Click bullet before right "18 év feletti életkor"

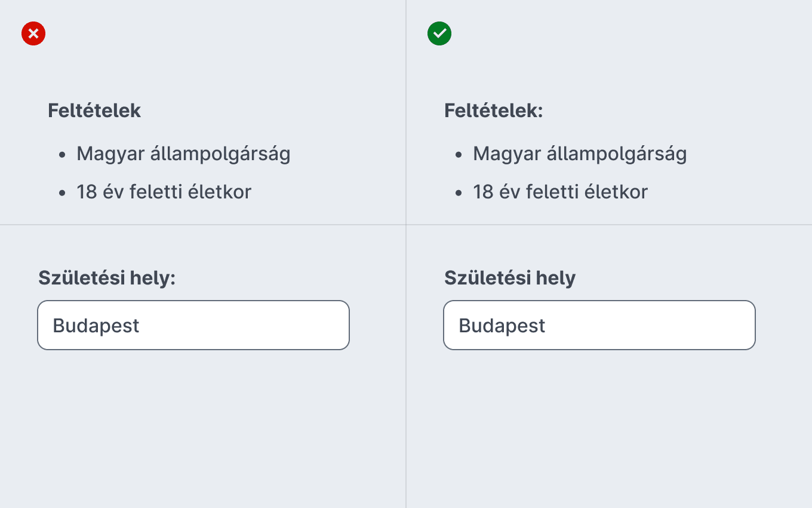pos(459,193)
